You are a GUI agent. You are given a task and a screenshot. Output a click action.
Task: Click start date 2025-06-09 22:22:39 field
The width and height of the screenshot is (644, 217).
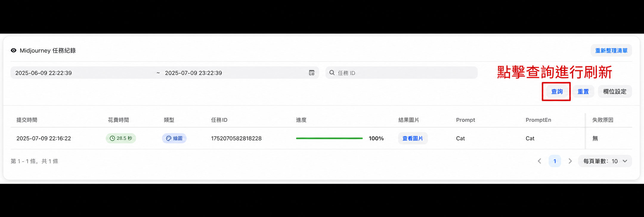coord(44,73)
